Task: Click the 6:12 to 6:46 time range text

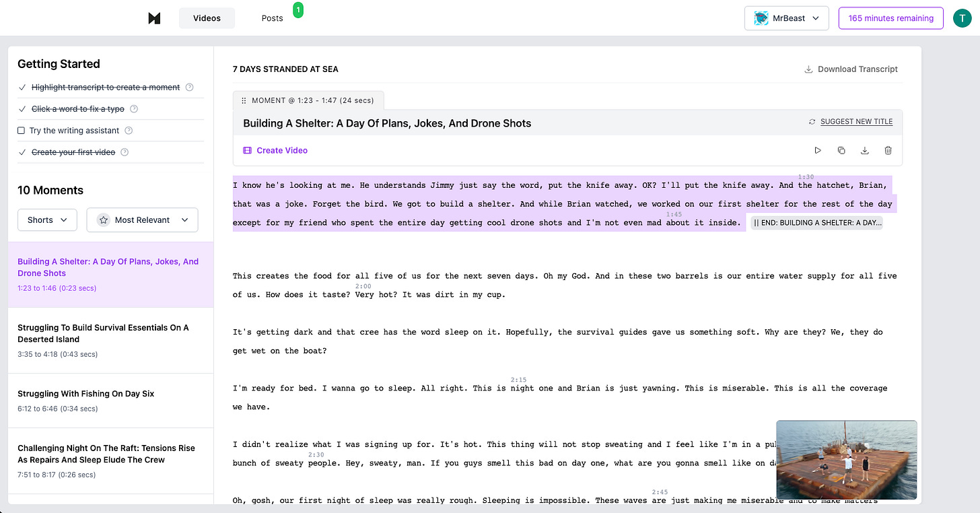Action: pos(57,409)
